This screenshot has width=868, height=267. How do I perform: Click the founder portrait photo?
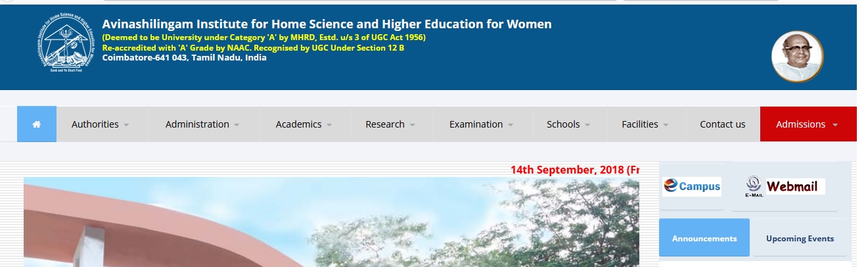(797, 58)
